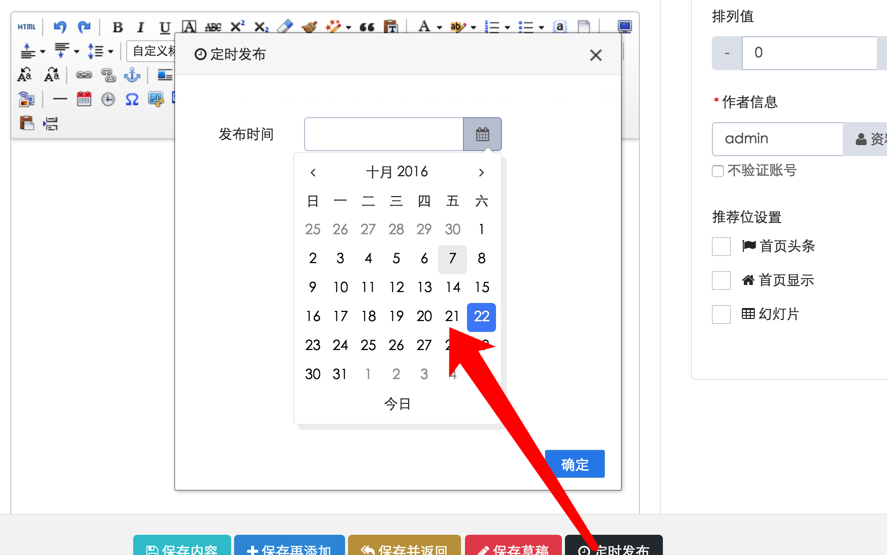The width and height of the screenshot is (887, 555).
Task: Click the undo arrow in the editor toolbar
Action: [60, 27]
